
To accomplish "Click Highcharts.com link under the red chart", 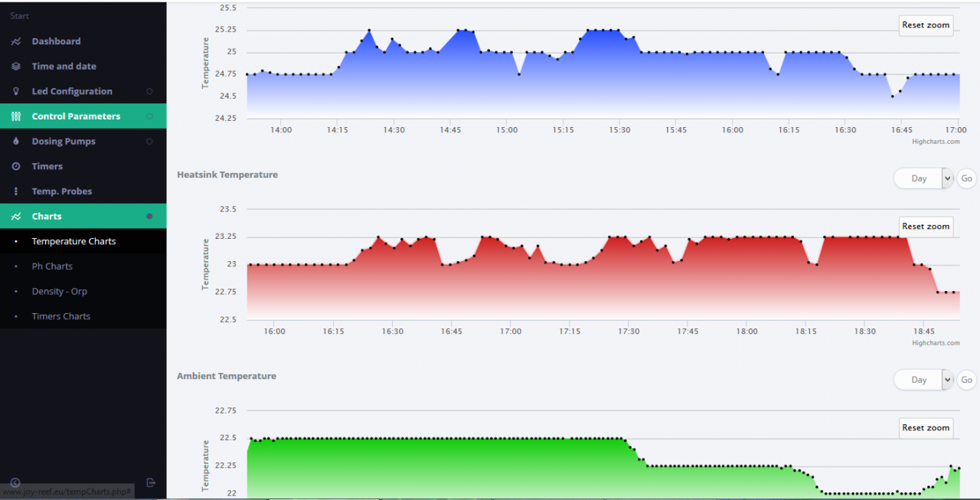I will point(936,343).
